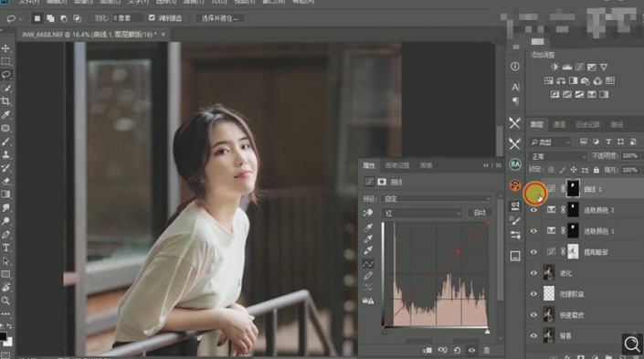Image resolution: width=644 pixels, height=359 pixels.
Task: Reset curves to adjustment defaults icon
Action: tap(457, 351)
